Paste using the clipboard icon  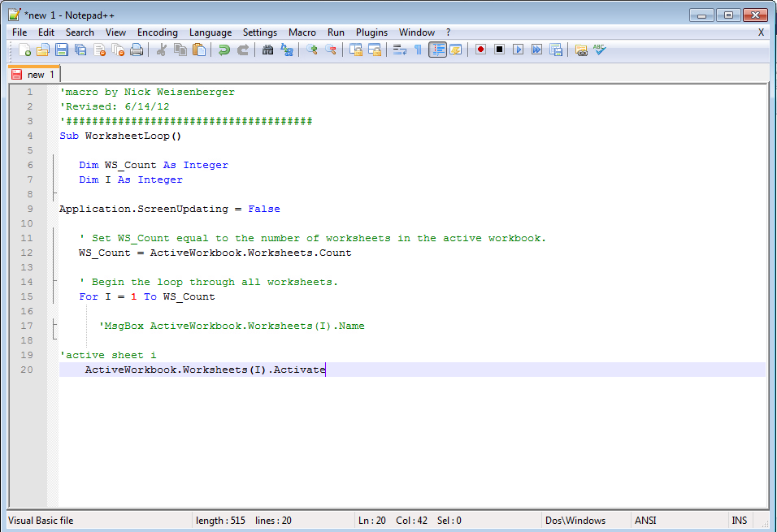(x=198, y=50)
